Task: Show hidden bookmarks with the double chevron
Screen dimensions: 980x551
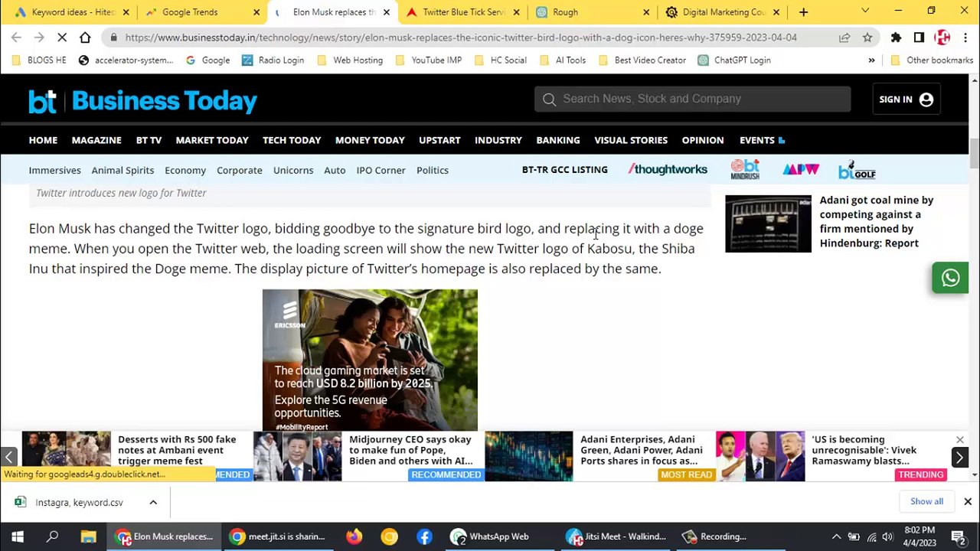Action: 871,60
